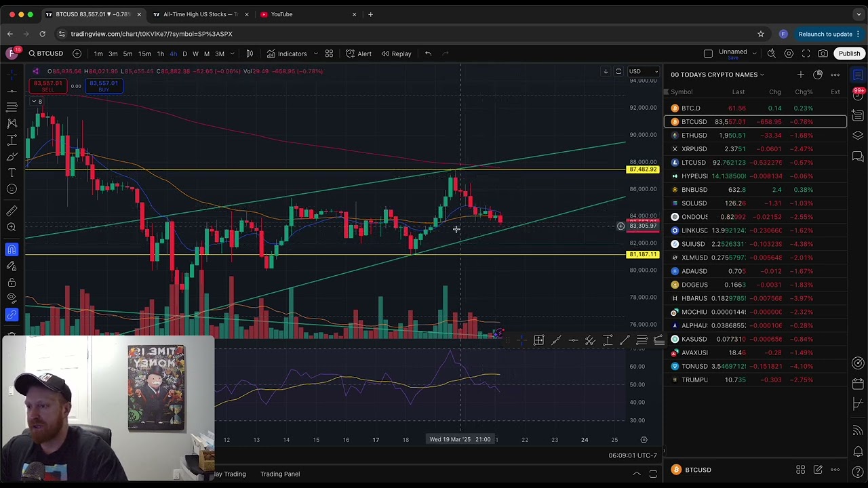
Task: Toggle maximize bottom panel icon
Action: pyautogui.click(x=653, y=474)
